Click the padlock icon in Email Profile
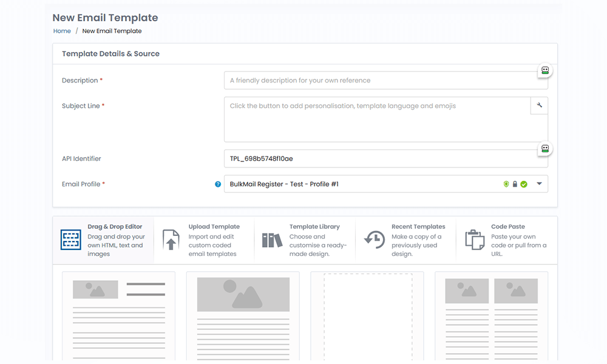607x364 pixels. (x=515, y=184)
